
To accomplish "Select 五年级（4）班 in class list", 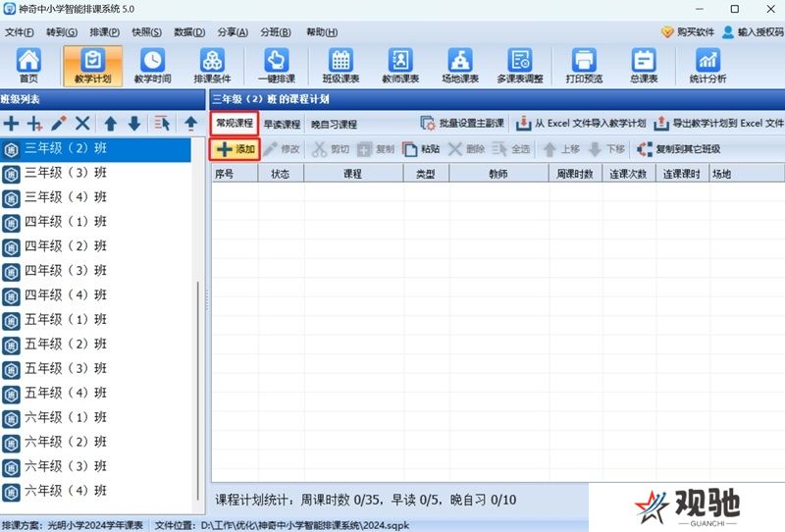I will (95, 394).
